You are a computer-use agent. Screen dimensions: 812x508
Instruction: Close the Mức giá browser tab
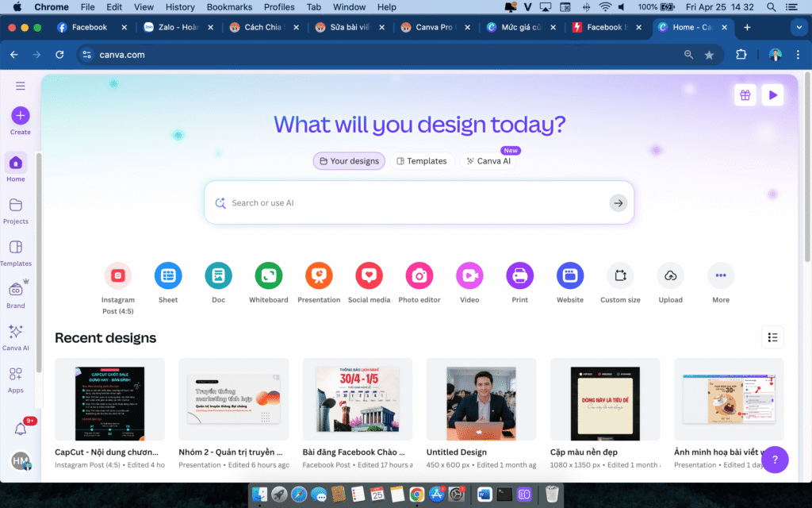[553, 28]
